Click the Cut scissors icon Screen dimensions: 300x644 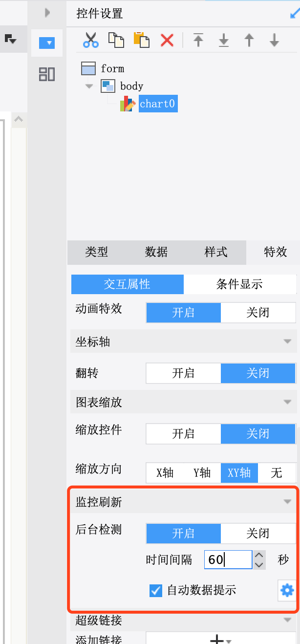coord(91,40)
